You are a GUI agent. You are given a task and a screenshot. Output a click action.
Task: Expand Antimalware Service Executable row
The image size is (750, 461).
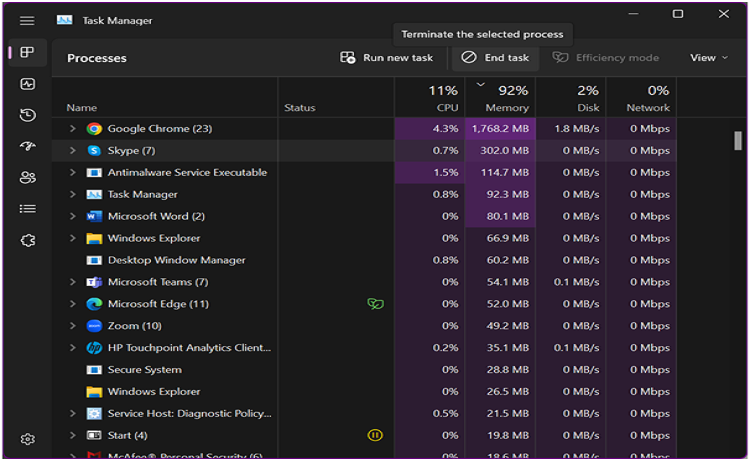(x=72, y=172)
